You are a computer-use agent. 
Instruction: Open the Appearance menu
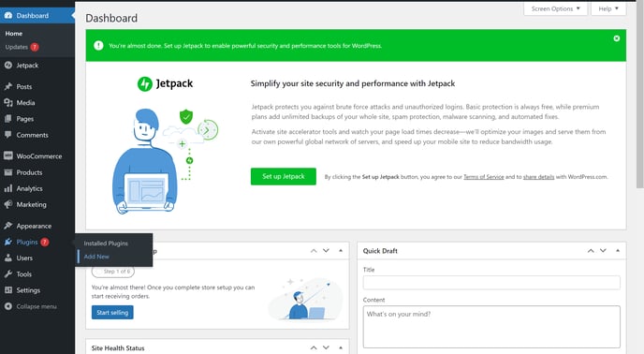[37, 226]
